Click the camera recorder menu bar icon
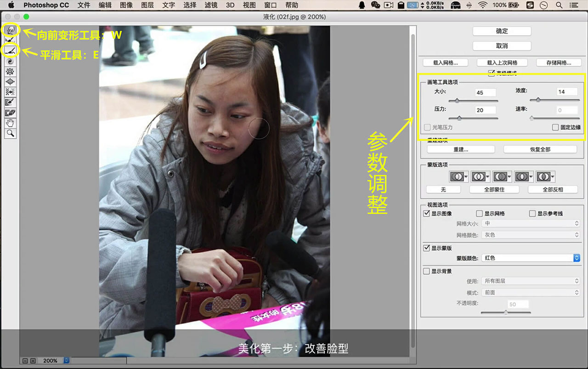 pos(389,5)
